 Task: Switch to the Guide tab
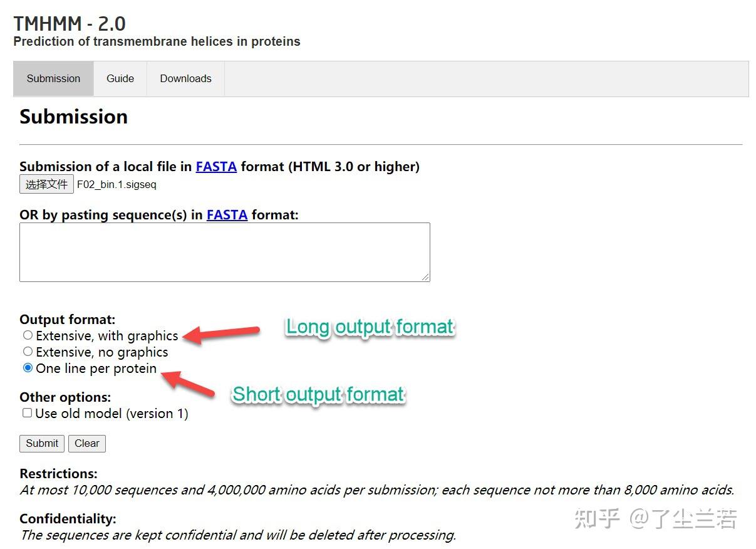(x=120, y=78)
